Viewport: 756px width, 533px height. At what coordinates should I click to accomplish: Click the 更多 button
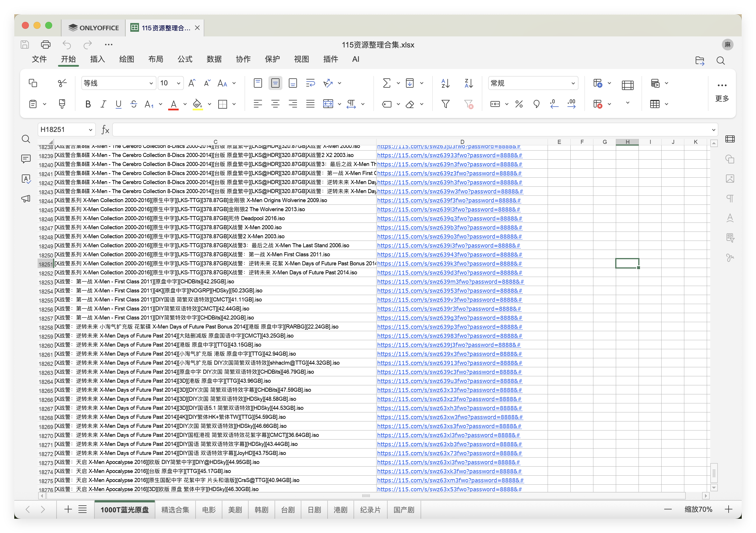(722, 91)
